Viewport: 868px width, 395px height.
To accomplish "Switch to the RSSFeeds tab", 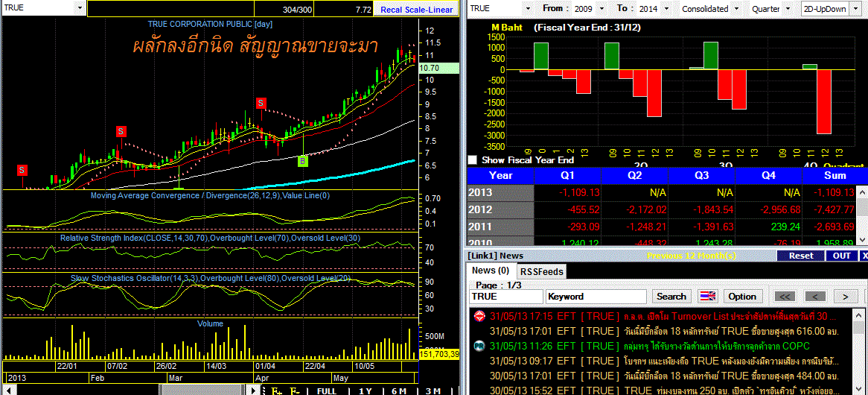I will click(541, 271).
